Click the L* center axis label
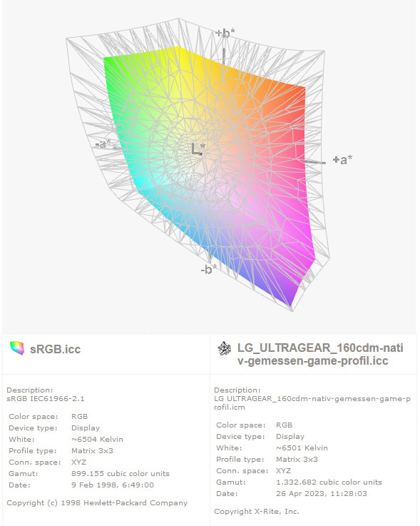 click(x=198, y=148)
